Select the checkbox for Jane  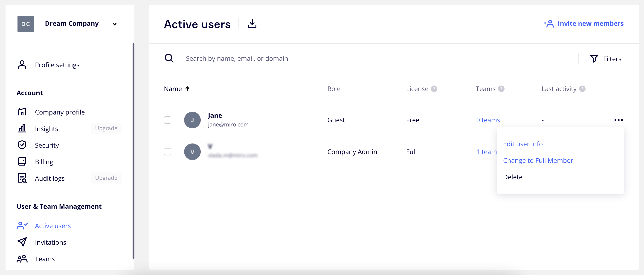click(168, 120)
